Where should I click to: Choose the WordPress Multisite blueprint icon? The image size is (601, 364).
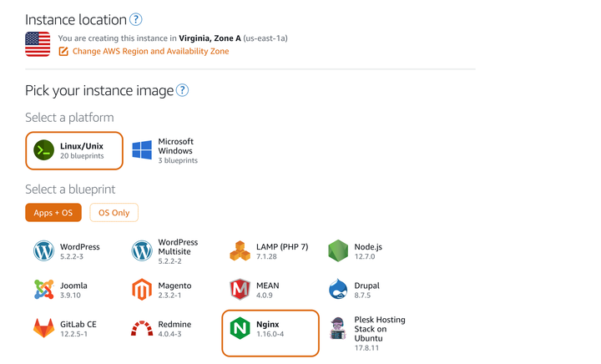[142, 251]
